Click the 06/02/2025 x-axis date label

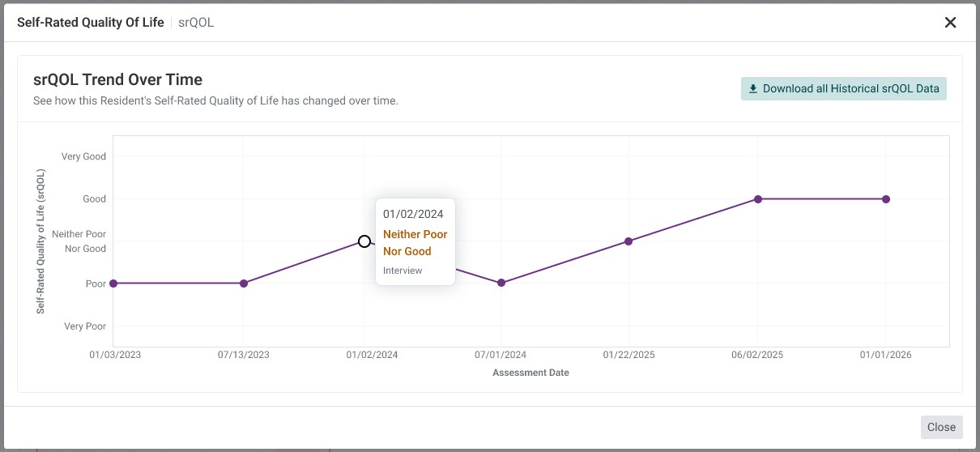click(x=757, y=355)
